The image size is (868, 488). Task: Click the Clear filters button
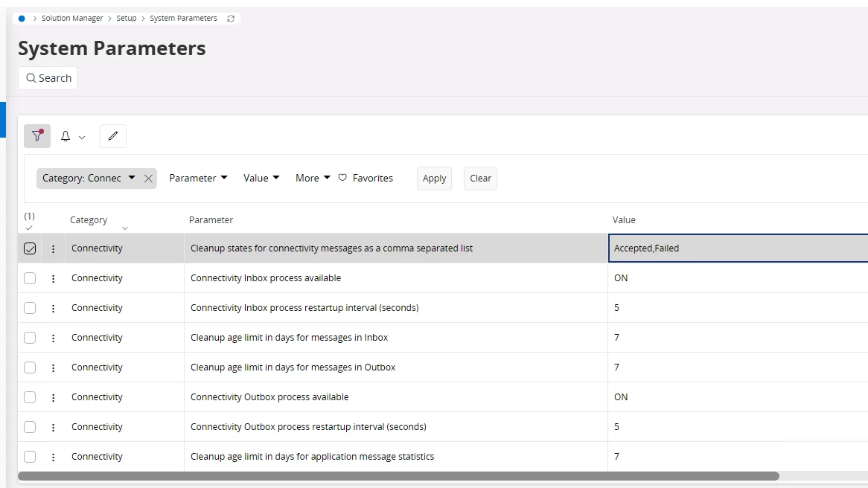pos(480,179)
